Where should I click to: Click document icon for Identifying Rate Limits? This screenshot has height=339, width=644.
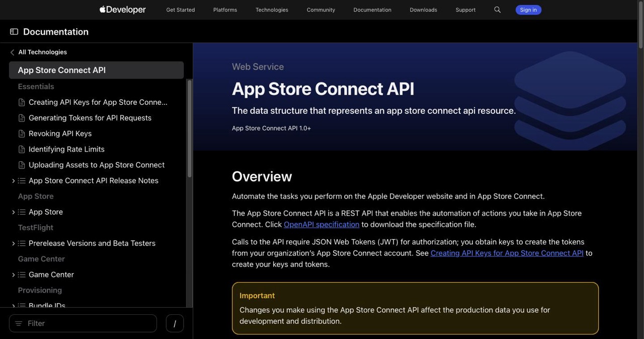click(22, 149)
